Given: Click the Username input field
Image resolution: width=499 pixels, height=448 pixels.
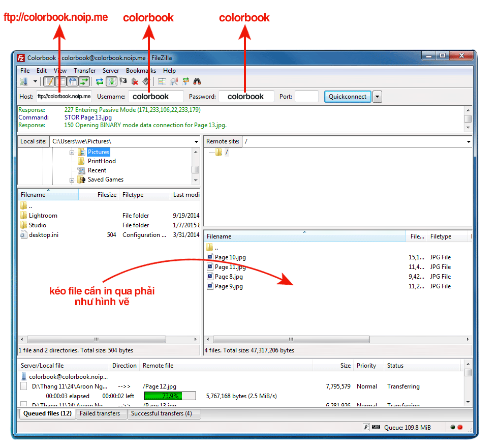Looking at the screenshot, I should pos(155,97).
